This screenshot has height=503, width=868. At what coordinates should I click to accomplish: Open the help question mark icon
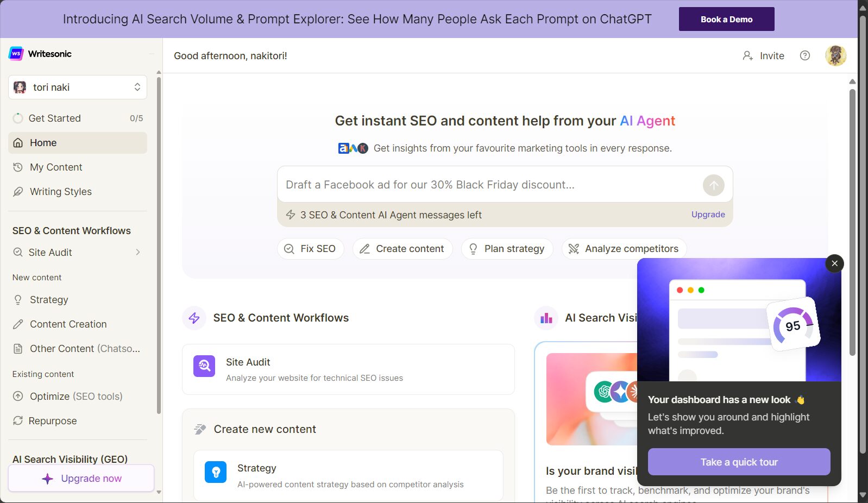click(805, 55)
